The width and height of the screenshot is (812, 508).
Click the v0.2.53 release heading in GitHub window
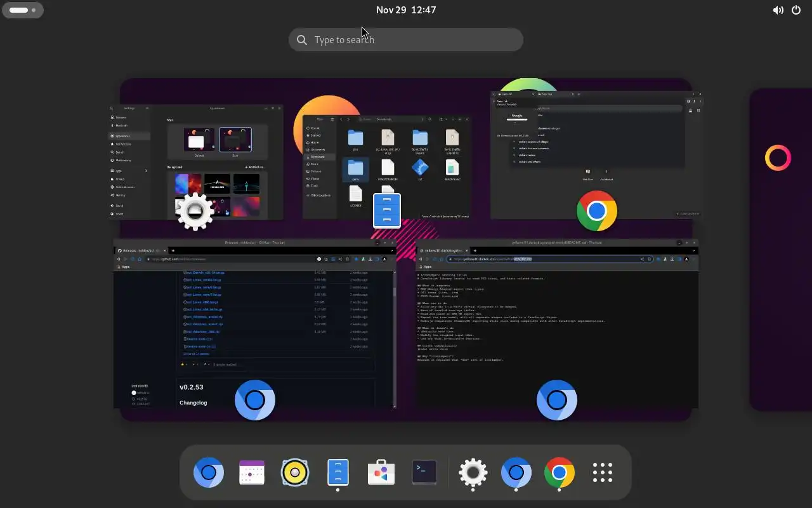coord(192,387)
